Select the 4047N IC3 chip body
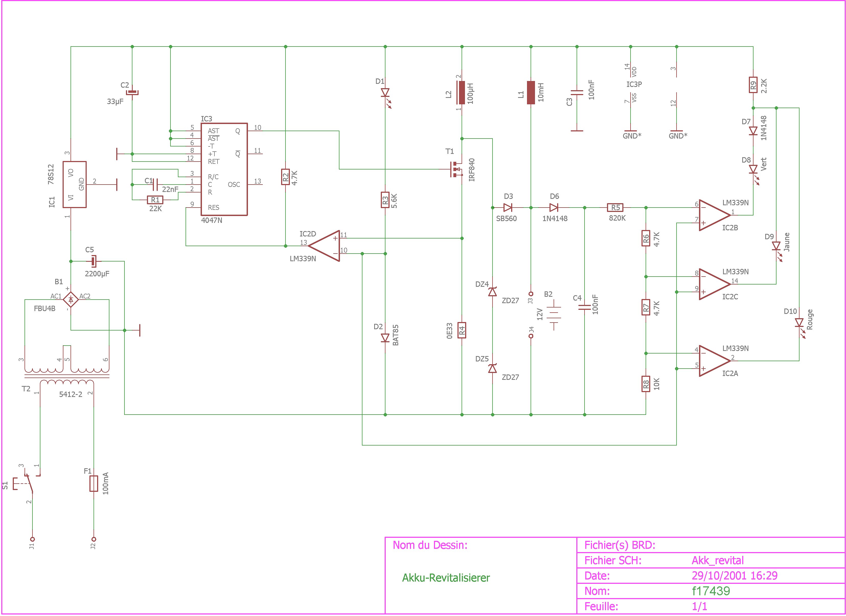Image resolution: width=846 pixels, height=616 pixels. pyautogui.click(x=224, y=169)
